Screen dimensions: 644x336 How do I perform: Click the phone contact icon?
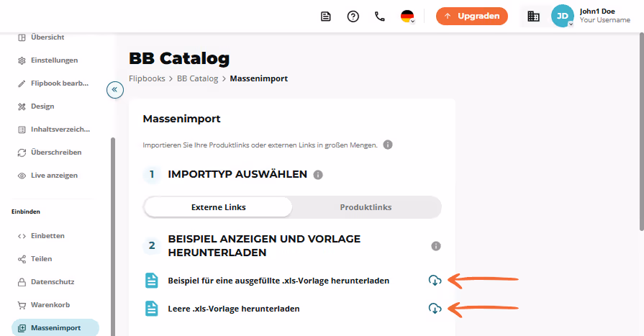[380, 17]
